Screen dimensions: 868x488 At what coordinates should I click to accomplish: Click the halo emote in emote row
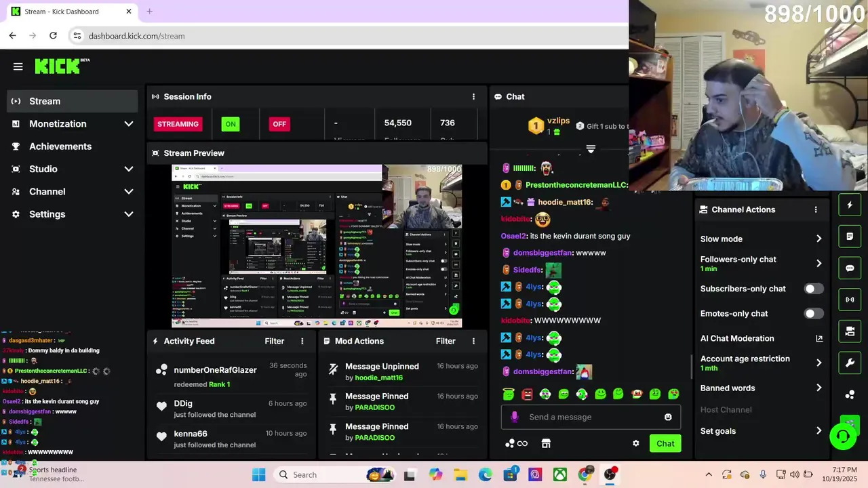(x=509, y=394)
